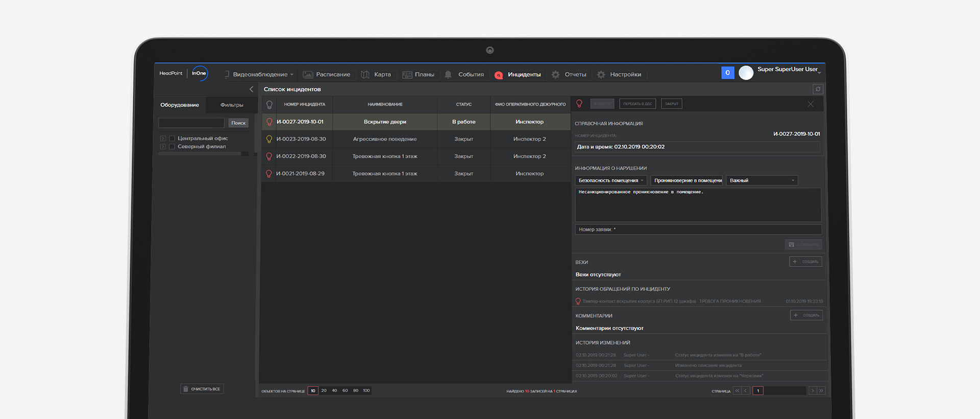Click the red bulb in the detail panel header
The width and height of the screenshot is (980, 419).
coord(579,103)
